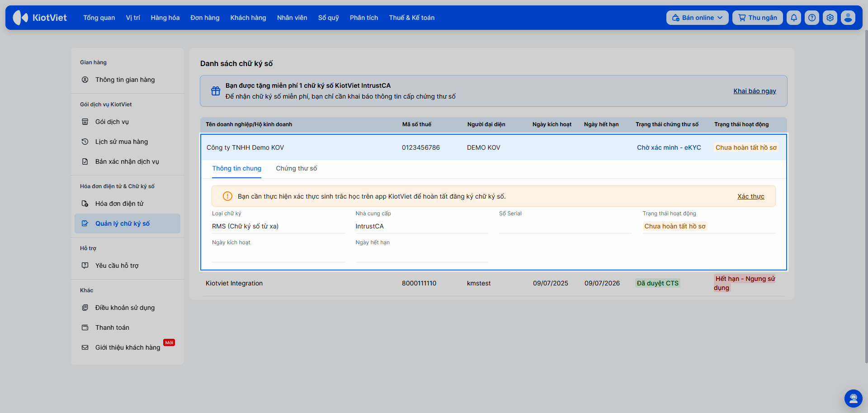Viewport: 868px width, 413px height.
Task: Expand the Kiotviet Integration row
Action: coord(494,283)
